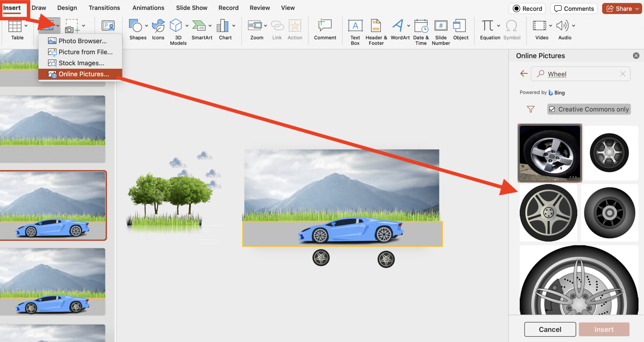Select Online Pictures menu item

tap(80, 74)
